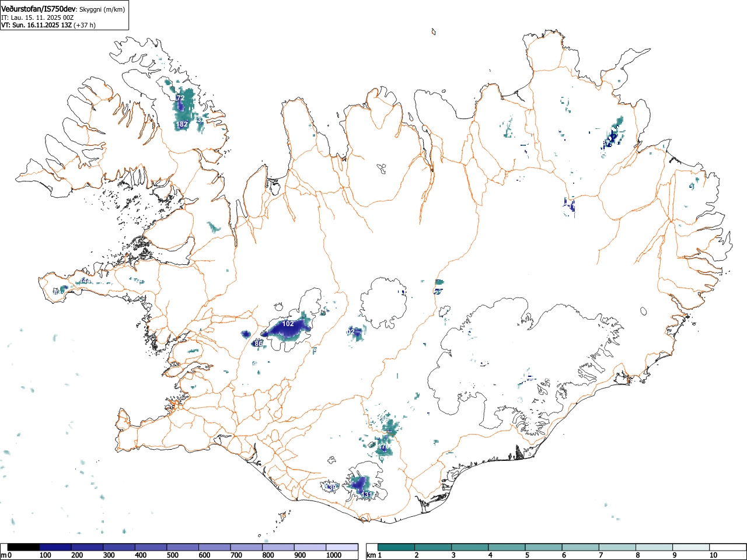Click the 'Skyggni (m/km)' label
The image size is (747, 560).
click(102, 9)
